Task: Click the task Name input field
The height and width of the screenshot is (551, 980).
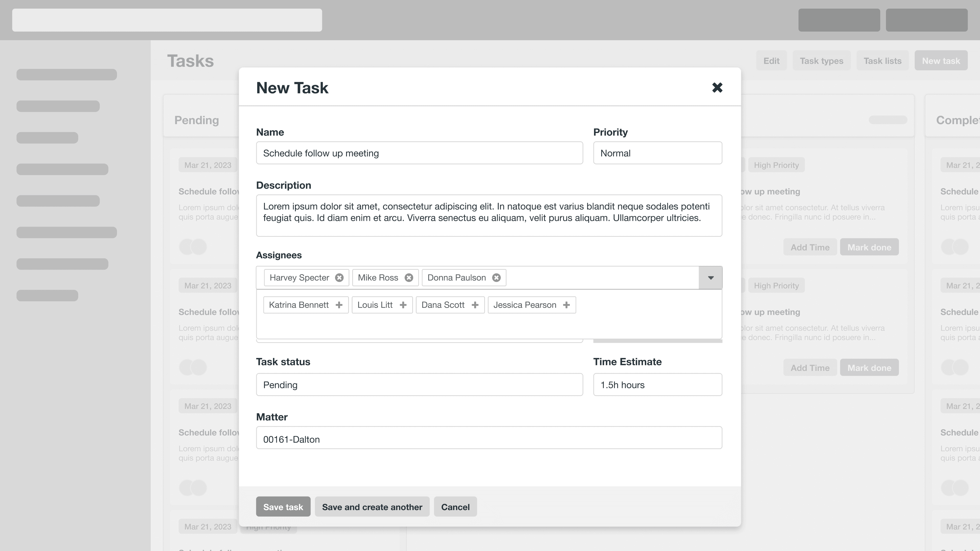Action: [x=419, y=153]
